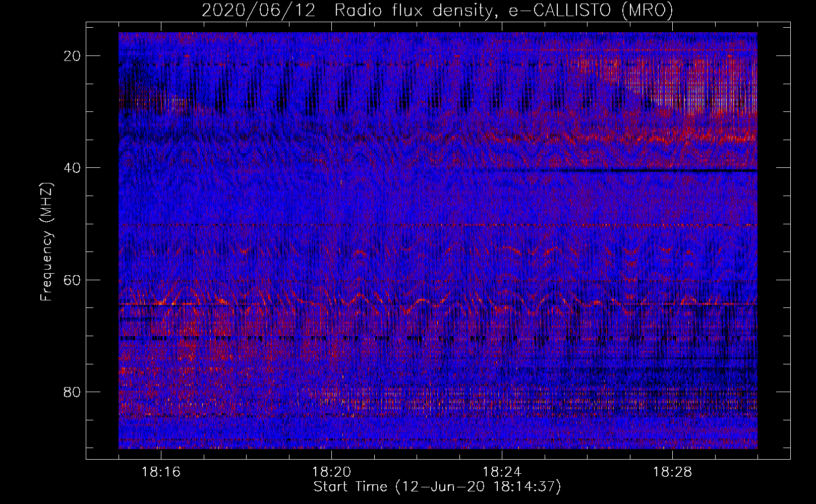The width and height of the screenshot is (816, 504).
Task: Click the plot title containing e-CALLISTO (MRO)
Action: pos(437,11)
